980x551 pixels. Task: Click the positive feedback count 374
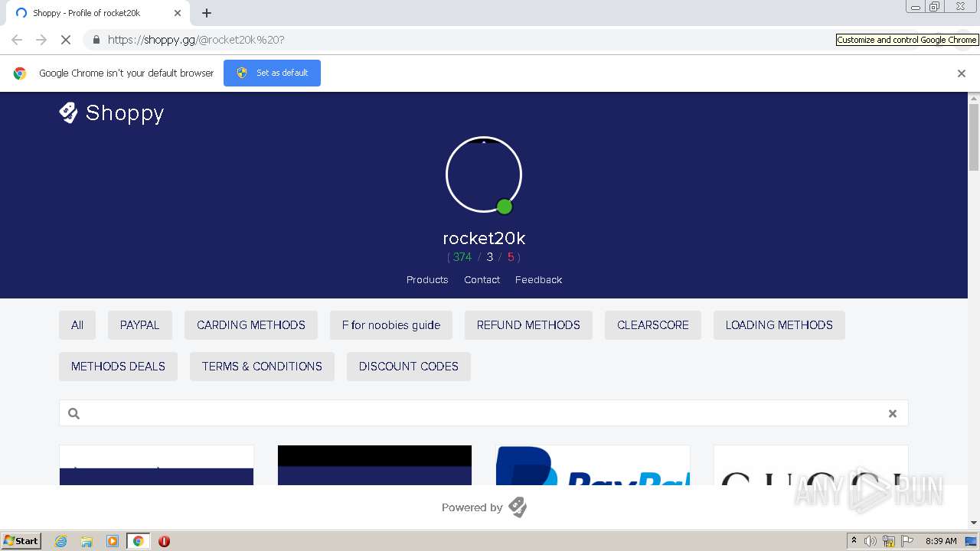[x=462, y=257]
